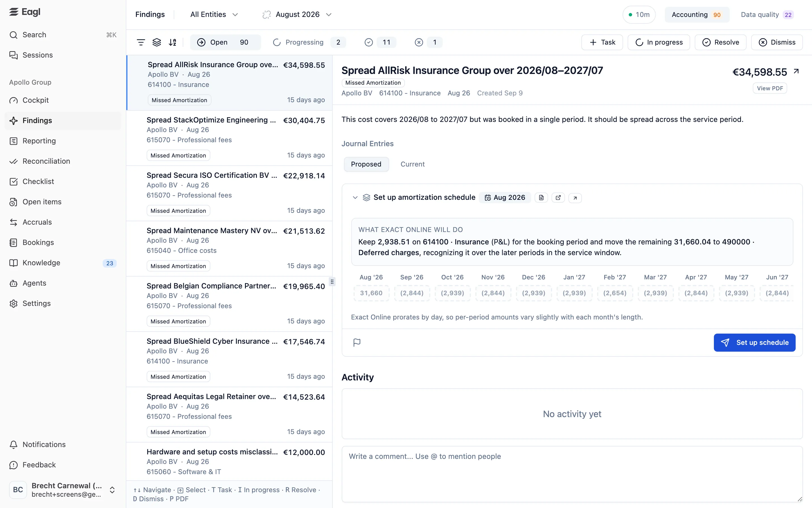Click the Aug 2026 date chip
The width and height of the screenshot is (812, 508).
(x=505, y=198)
